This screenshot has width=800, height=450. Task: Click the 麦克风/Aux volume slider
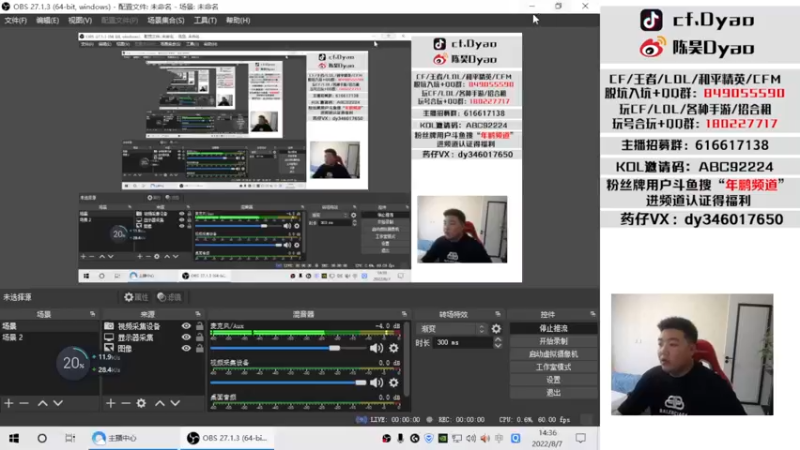[x=288, y=348]
